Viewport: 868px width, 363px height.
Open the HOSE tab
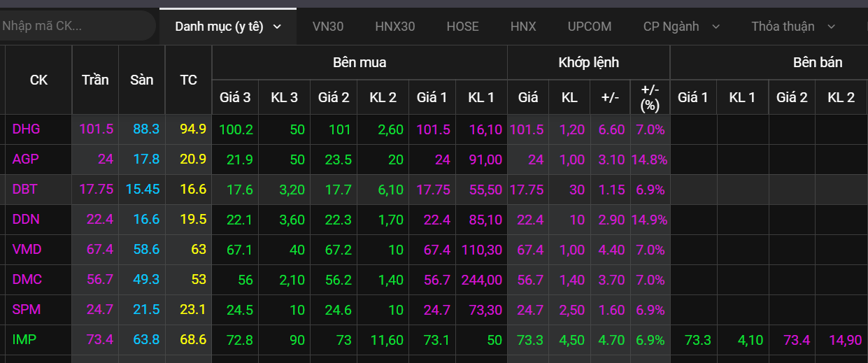point(463,27)
